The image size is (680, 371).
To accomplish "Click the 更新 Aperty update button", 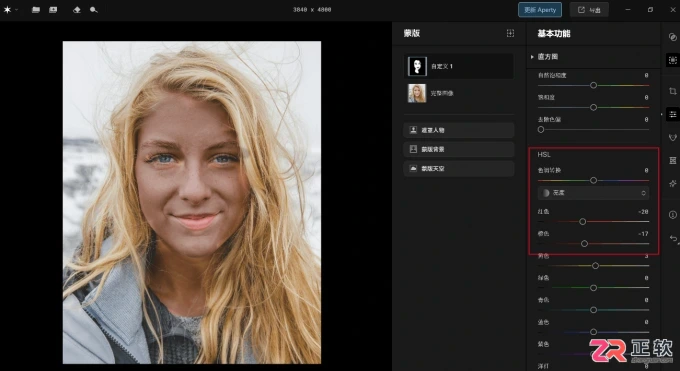I will pyautogui.click(x=540, y=10).
